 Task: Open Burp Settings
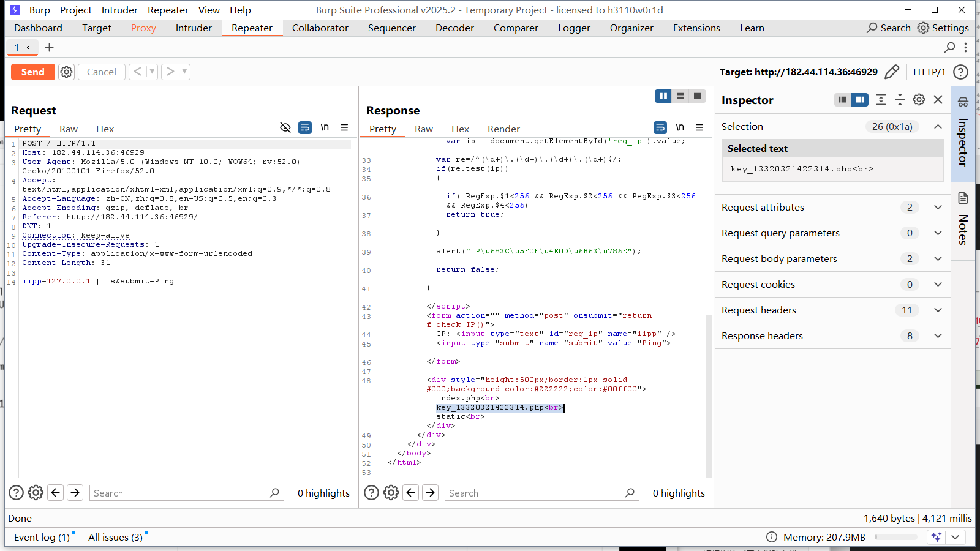coord(943,28)
